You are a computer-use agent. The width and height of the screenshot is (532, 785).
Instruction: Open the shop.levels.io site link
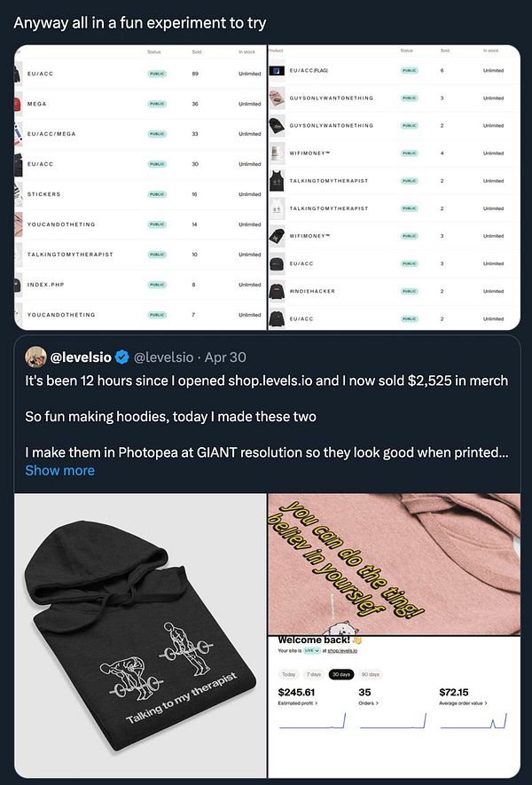[x=343, y=651]
